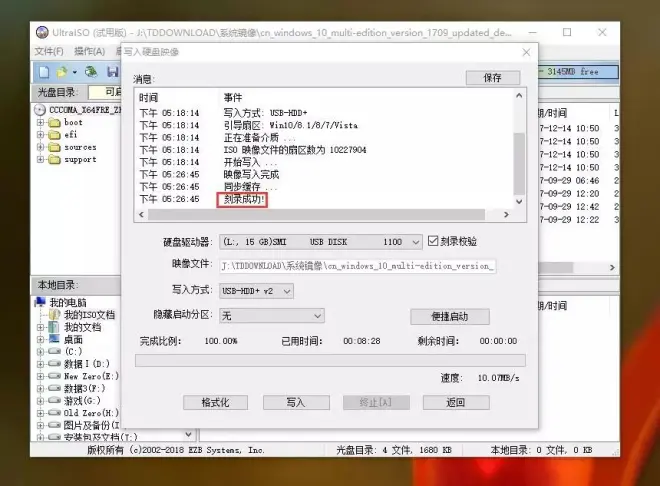Click the Save floppy toolbar icon
This screenshot has width=660, height=486.
click(x=112, y=72)
